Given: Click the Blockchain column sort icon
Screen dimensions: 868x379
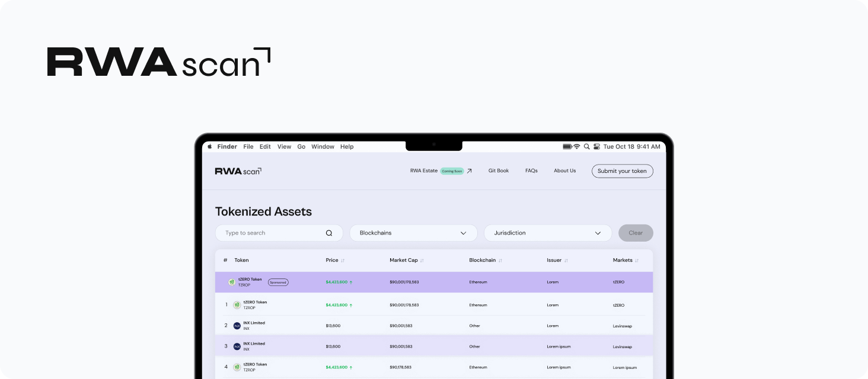Looking at the screenshot, I should tap(500, 261).
